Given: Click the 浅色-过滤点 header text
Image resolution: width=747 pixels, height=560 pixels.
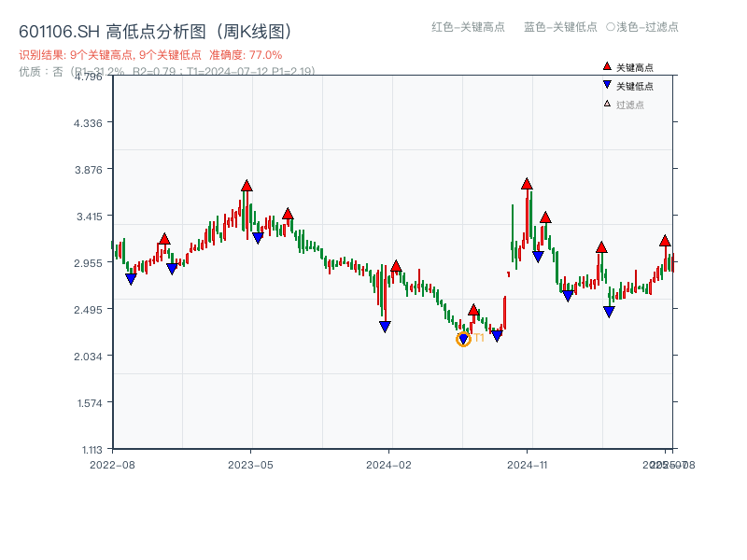Looking at the screenshot, I should 647,27.
